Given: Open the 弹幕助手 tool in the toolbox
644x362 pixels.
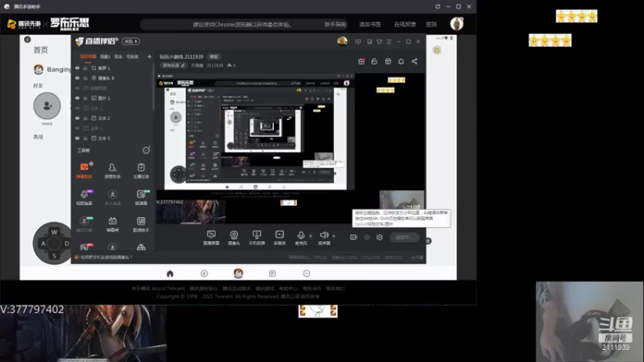Looking at the screenshot, I should point(85,170).
